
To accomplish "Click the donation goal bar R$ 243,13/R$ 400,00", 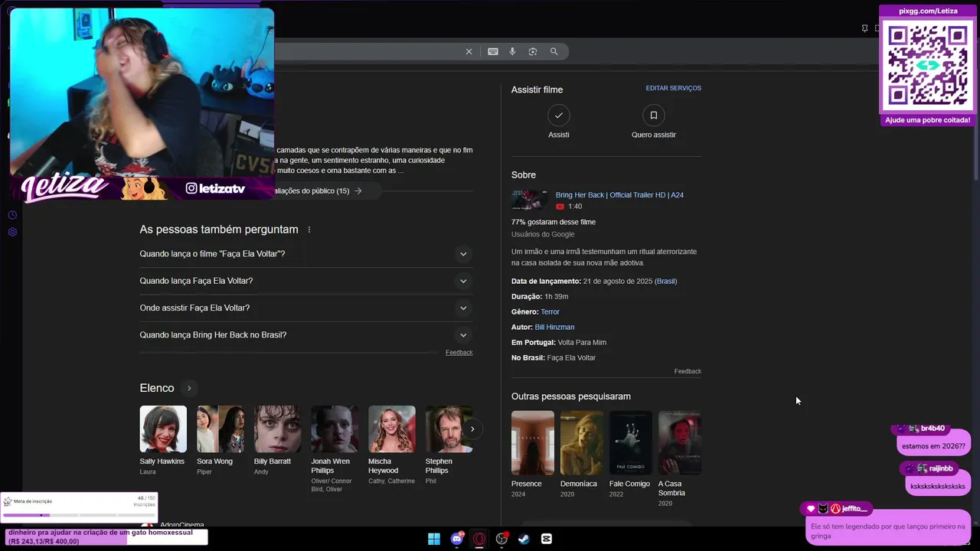I will click(106, 537).
